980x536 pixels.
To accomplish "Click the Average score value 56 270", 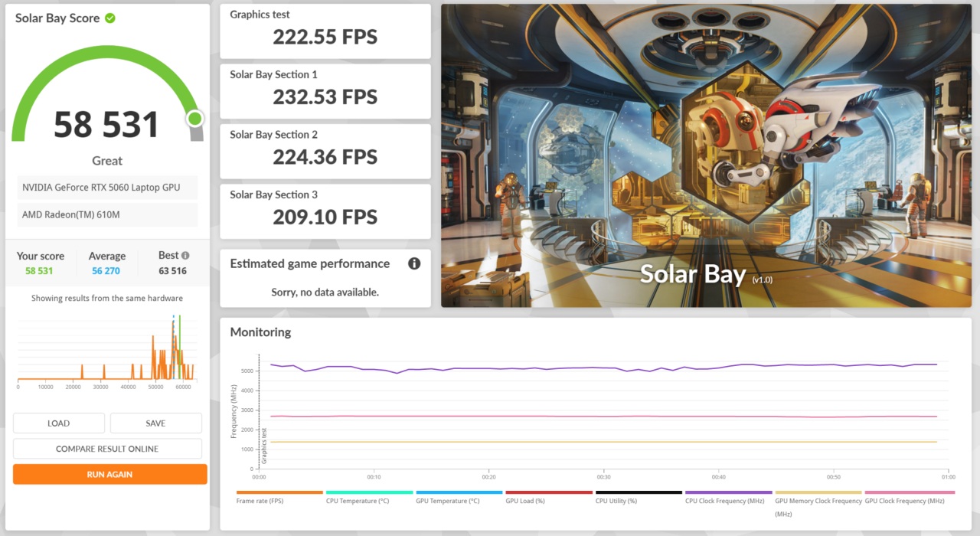I will [106, 271].
